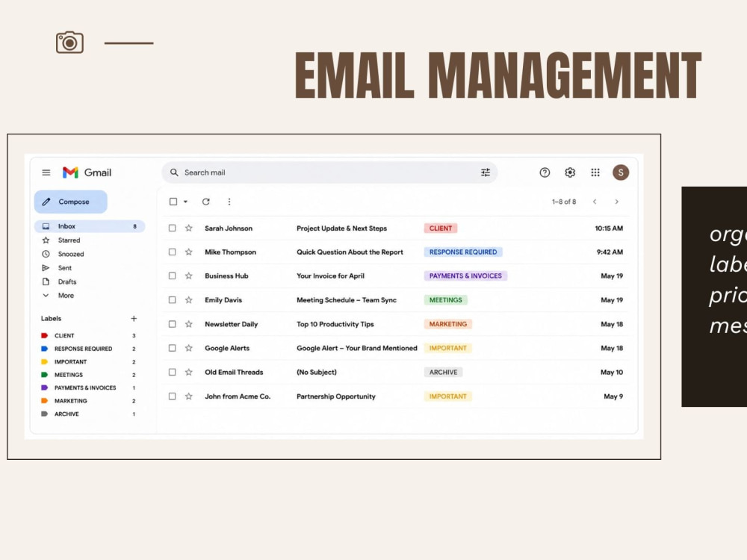Viewport: 747px width, 560px height.
Task: Click the camera icon on the slide
Action: click(x=69, y=43)
